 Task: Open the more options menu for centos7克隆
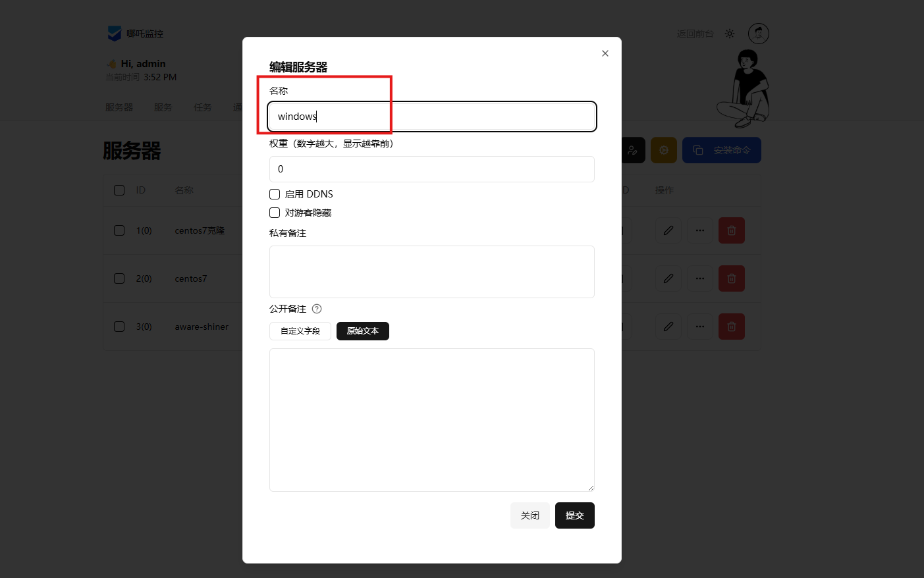coord(700,230)
